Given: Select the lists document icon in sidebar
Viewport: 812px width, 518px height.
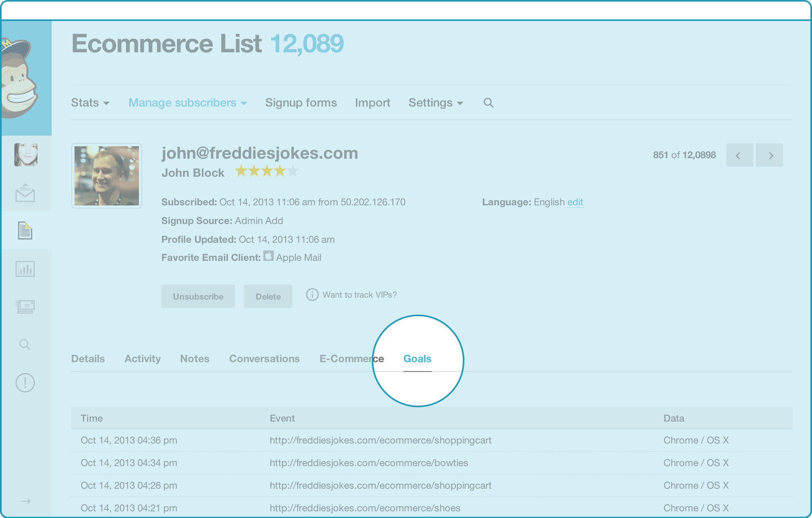Looking at the screenshot, I should [x=25, y=230].
